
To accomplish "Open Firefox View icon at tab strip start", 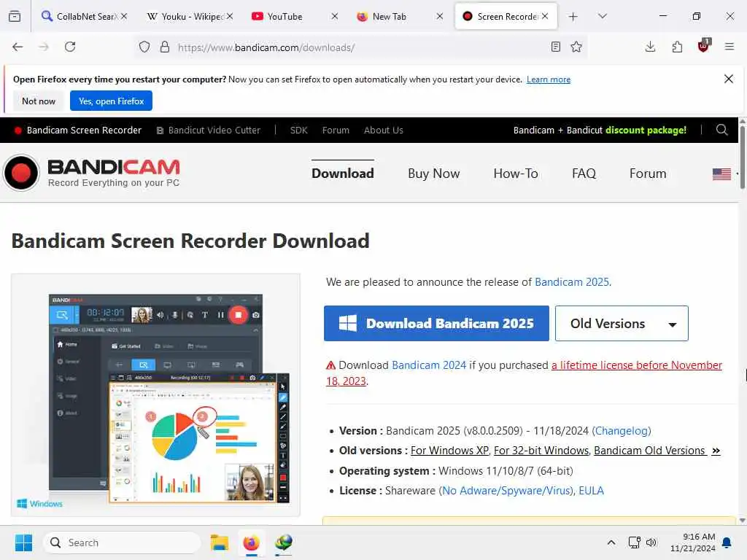I will click(15, 16).
